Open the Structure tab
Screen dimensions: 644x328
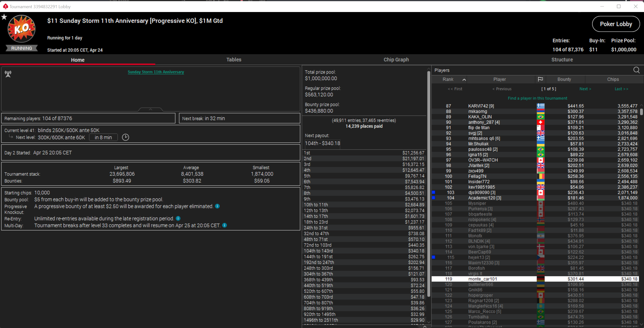coord(562,60)
